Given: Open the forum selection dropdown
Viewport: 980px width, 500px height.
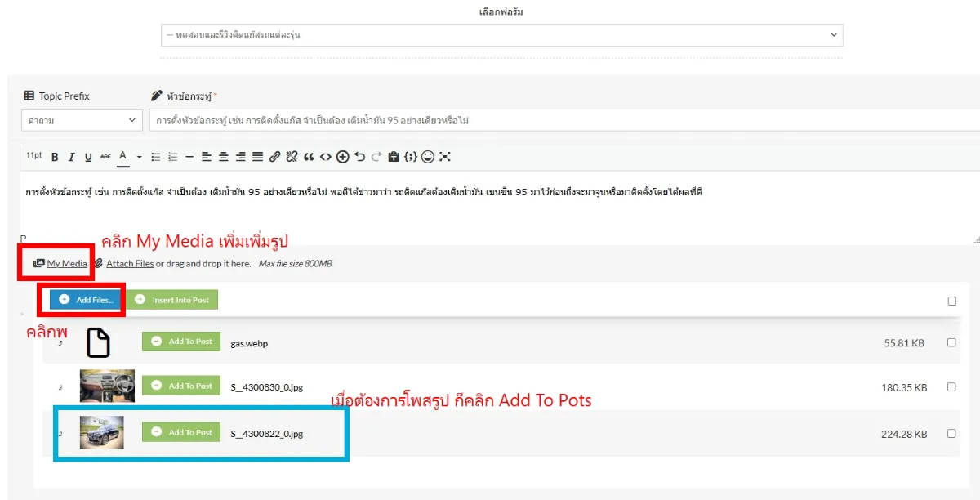Looking at the screenshot, I should pos(501,35).
